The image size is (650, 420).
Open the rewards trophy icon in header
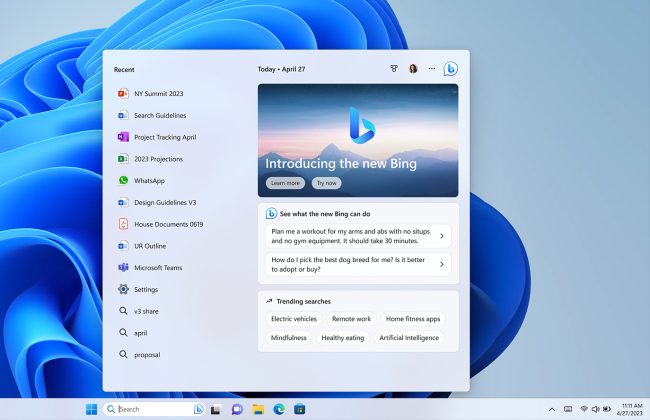pos(394,69)
